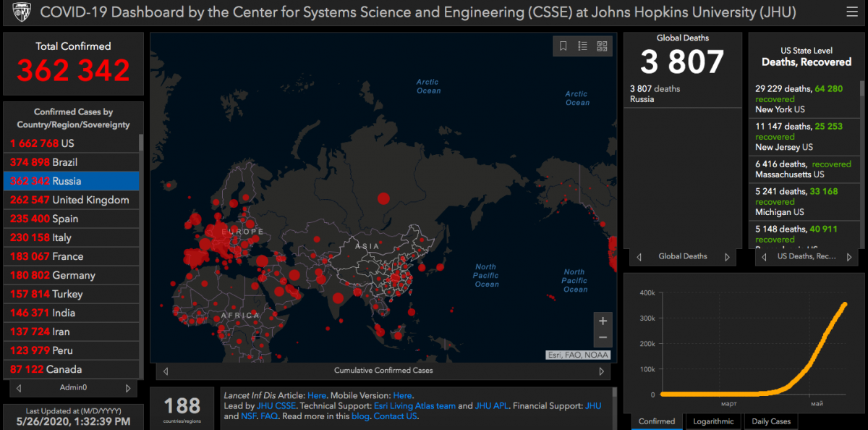This screenshot has width=868, height=430.
Task: Next arrow beside Global Deaths
Action: coord(727,257)
